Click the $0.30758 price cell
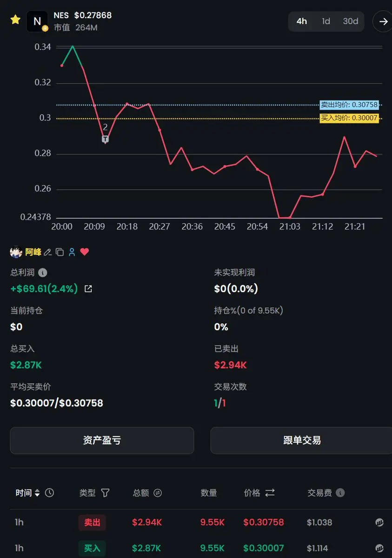The image size is (392, 558). 264,523
